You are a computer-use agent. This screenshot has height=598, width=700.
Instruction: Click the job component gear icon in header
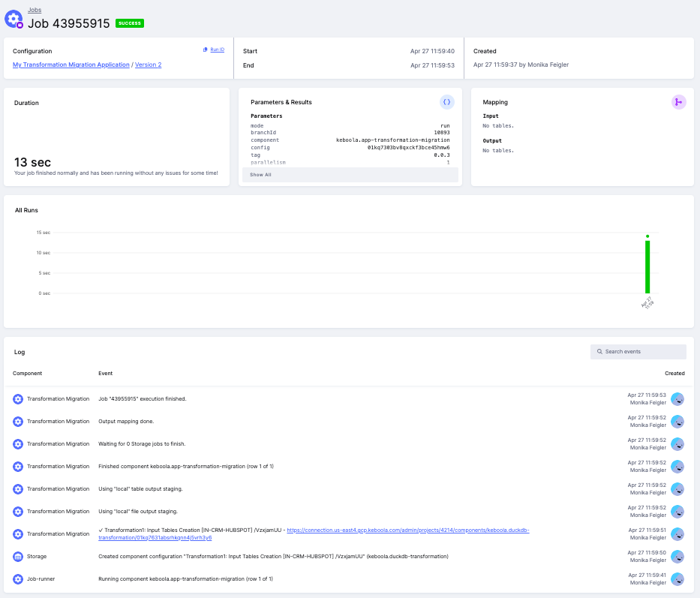coord(14,20)
